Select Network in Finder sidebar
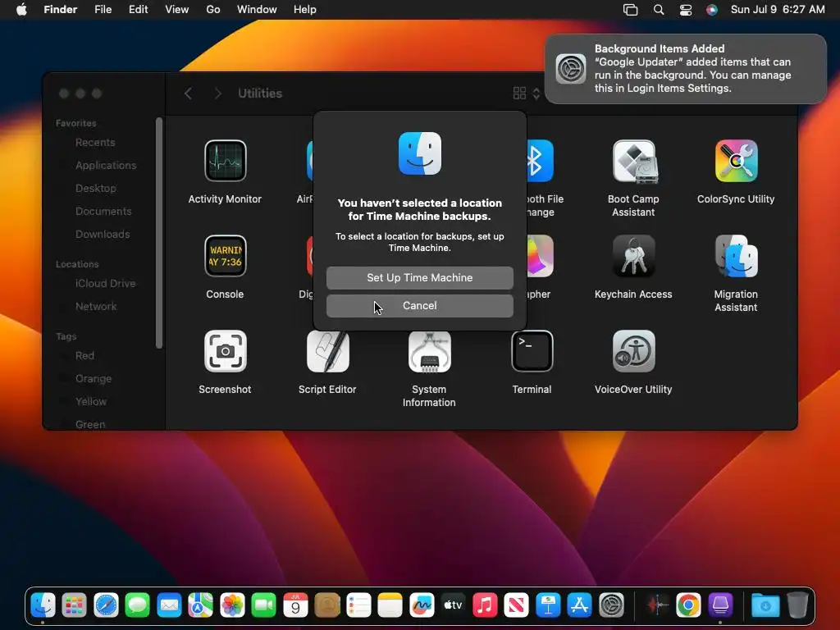The image size is (840, 630). pos(96,307)
